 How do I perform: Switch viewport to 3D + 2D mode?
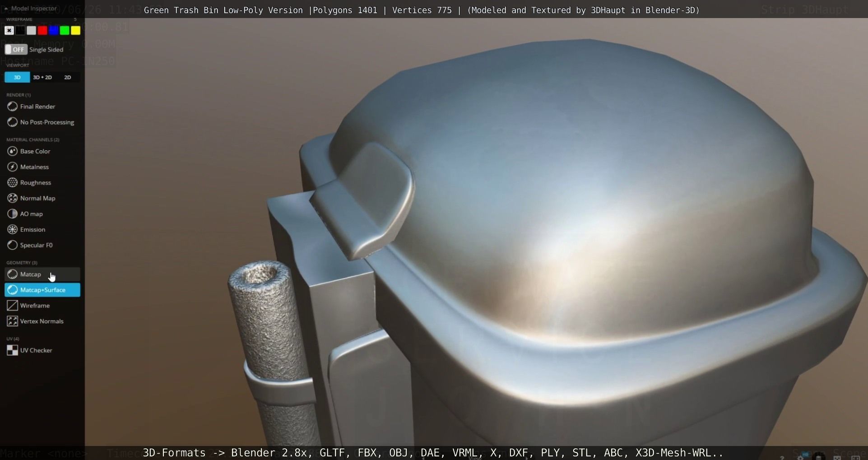[x=42, y=77]
